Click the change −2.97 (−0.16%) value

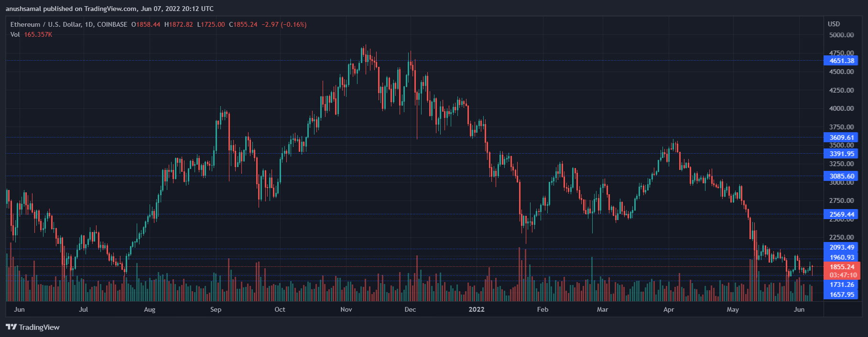point(284,24)
